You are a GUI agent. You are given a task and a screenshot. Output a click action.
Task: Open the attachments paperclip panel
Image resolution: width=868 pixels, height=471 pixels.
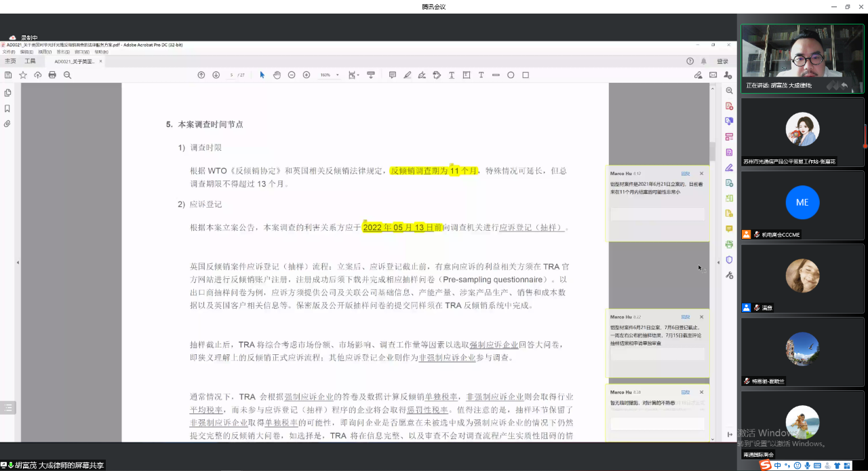tap(7, 124)
